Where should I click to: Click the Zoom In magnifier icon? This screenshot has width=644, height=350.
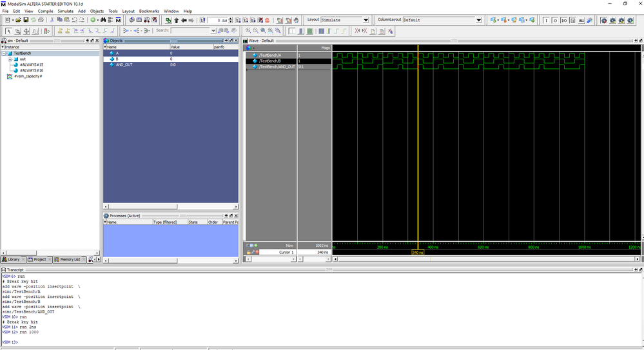(x=248, y=31)
